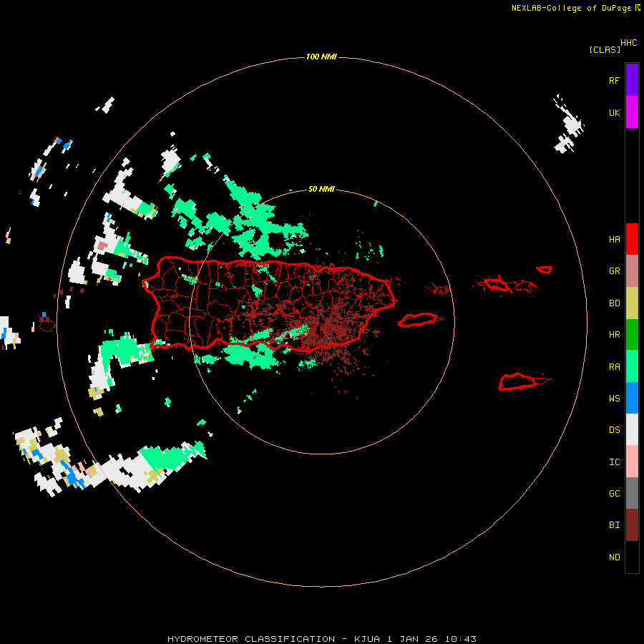Click the magenta UK legend swatch
This screenshot has height=644, width=644.
(632, 112)
